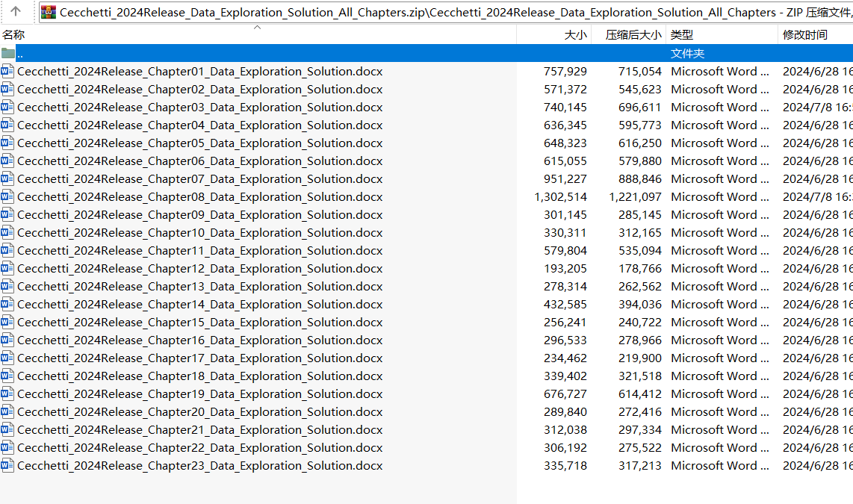The image size is (853, 504).
Task: Sort by the 名称 column header
Action: pos(258,35)
